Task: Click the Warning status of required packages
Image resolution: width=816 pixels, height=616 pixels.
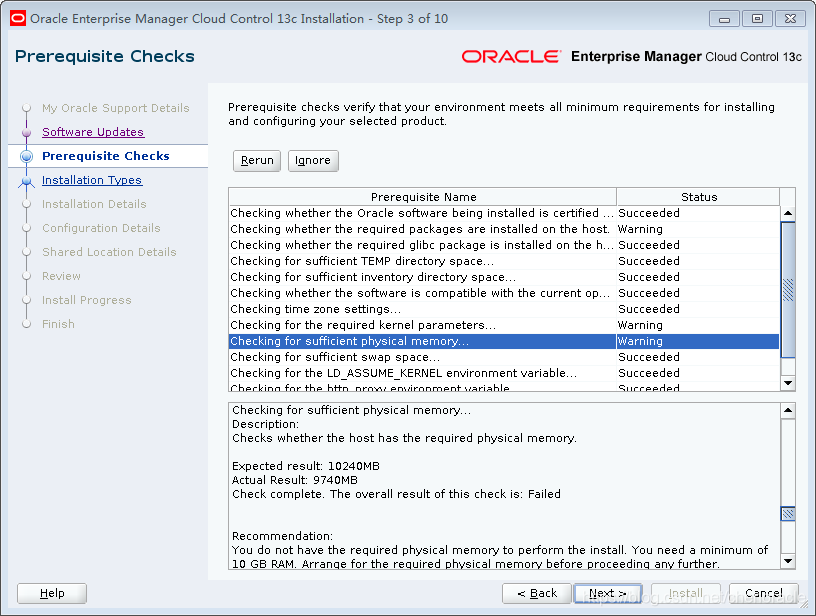Action: point(640,229)
